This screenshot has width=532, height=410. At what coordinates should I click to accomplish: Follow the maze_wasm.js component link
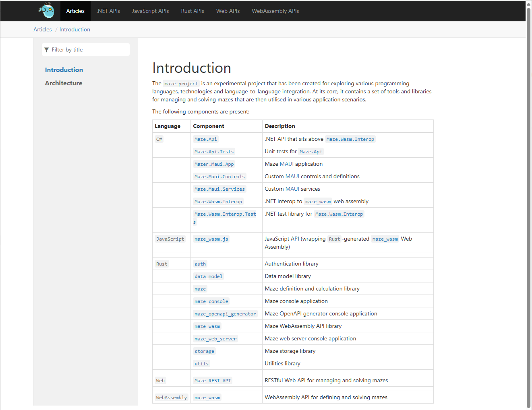click(x=211, y=239)
